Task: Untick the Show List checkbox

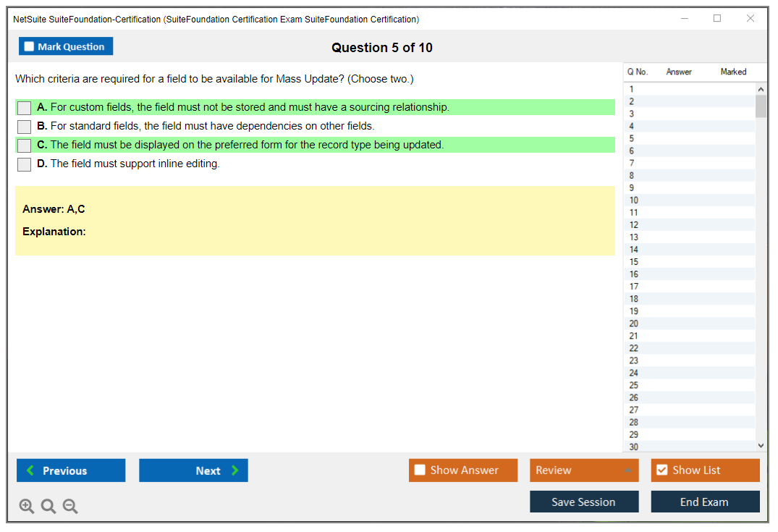Action: coord(662,470)
